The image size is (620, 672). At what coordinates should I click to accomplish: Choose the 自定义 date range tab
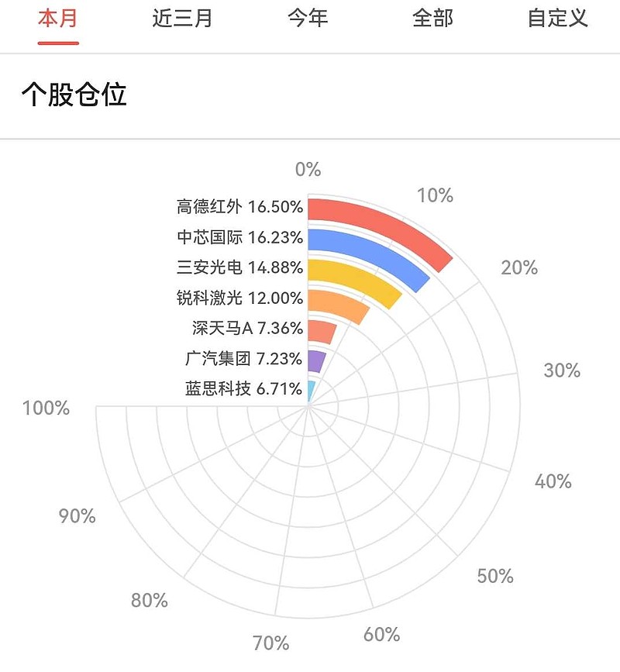click(557, 19)
